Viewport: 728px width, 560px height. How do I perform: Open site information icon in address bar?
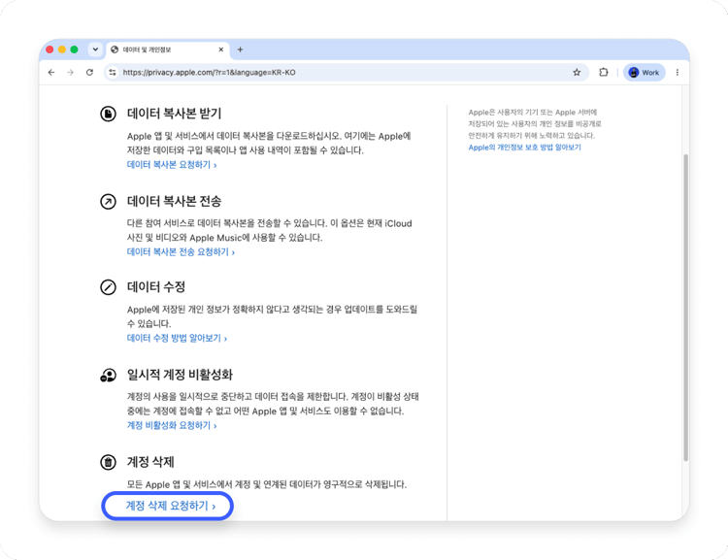[113, 73]
